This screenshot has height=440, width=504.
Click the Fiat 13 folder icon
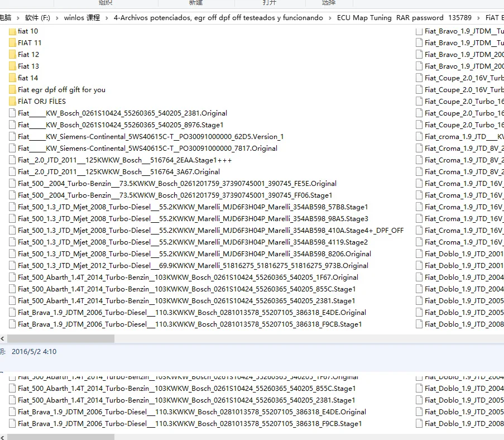pos(12,66)
